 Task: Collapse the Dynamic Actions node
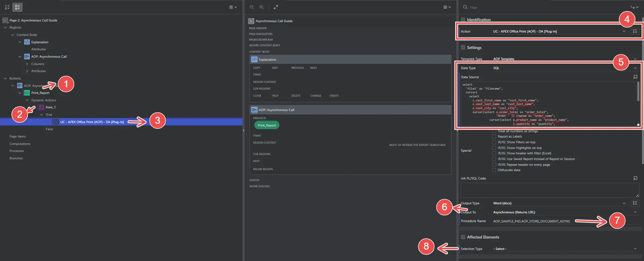point(27,100)
